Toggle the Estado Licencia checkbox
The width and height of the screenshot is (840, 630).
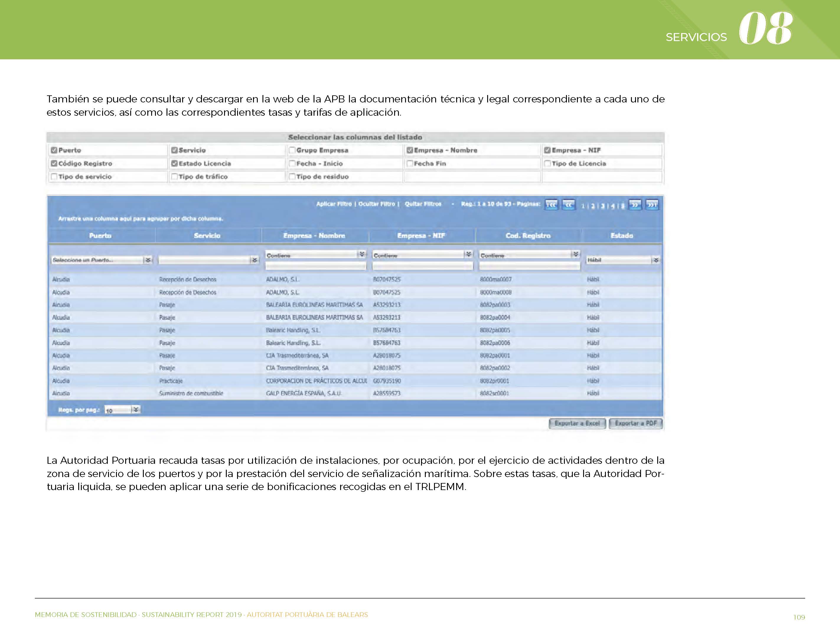tap(174, 163)
